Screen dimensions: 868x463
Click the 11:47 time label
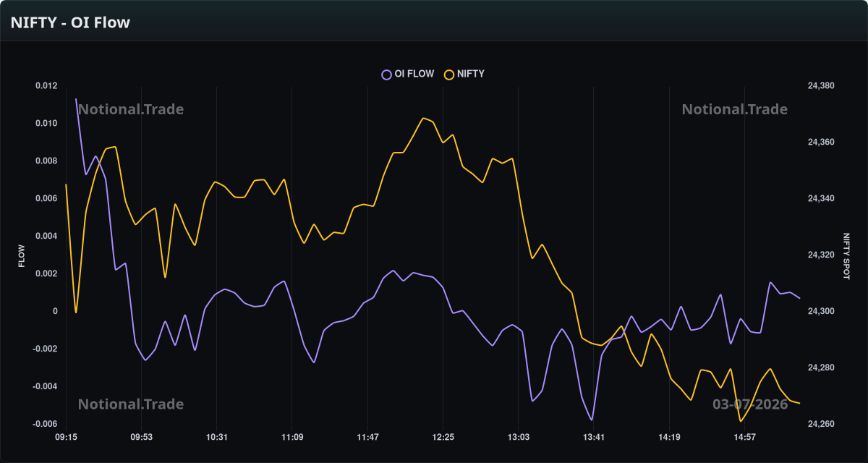[367, 437]
